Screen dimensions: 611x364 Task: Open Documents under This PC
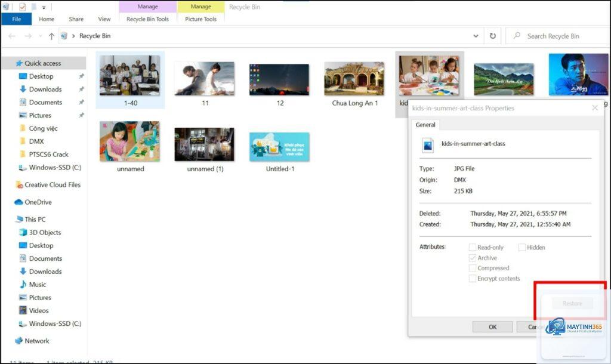click(x=45, y=259)
